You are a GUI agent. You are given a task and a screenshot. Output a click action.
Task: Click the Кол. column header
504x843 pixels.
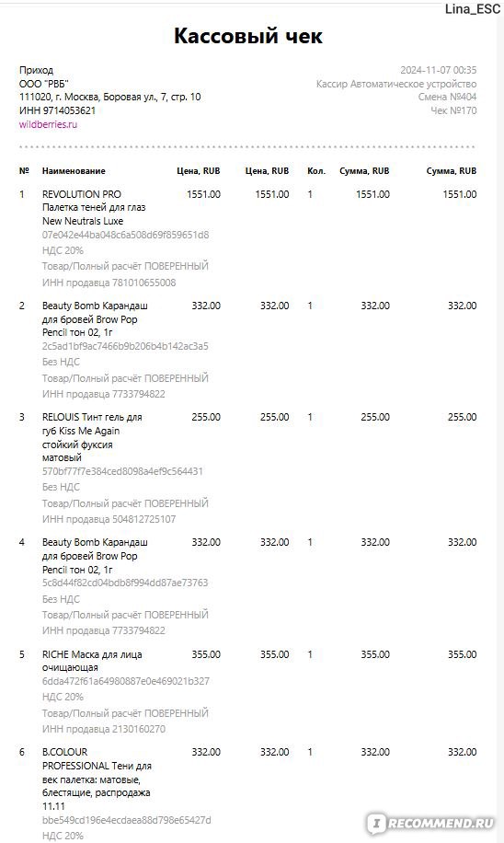click(316, 171)
